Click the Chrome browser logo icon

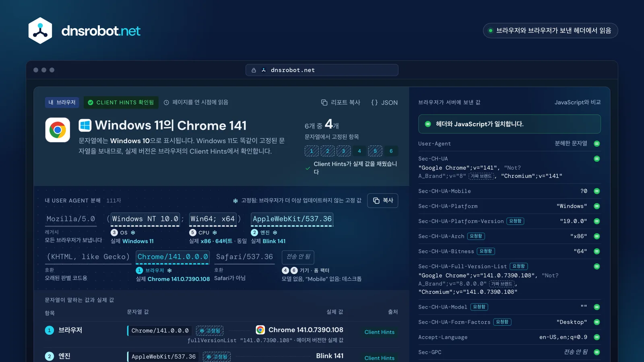58,130
